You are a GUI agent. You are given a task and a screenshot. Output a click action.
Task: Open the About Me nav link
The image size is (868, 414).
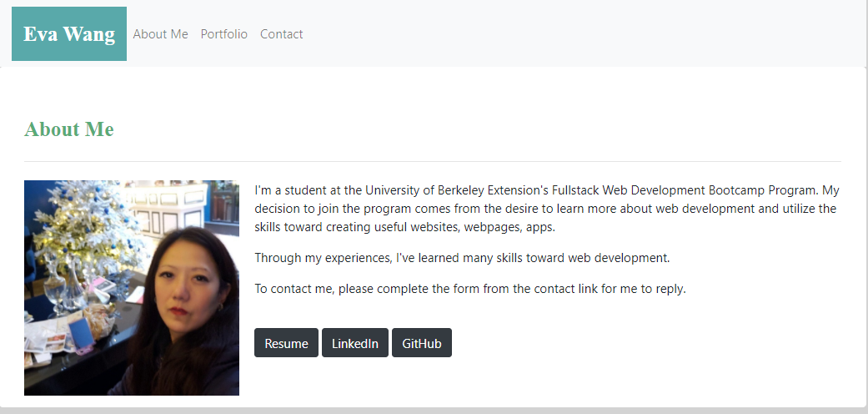[160, 34]
